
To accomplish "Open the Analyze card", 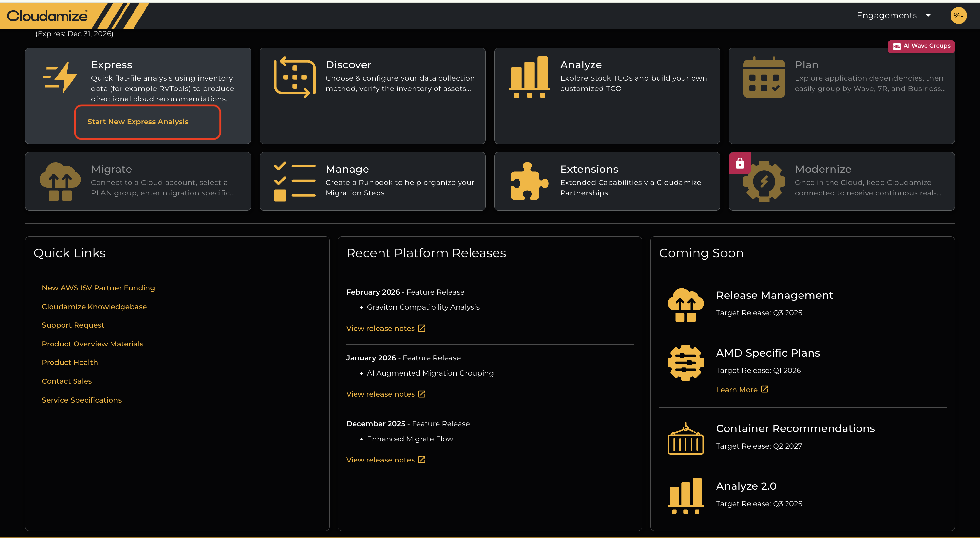I will pyautogui.click(x=607, y=96).
